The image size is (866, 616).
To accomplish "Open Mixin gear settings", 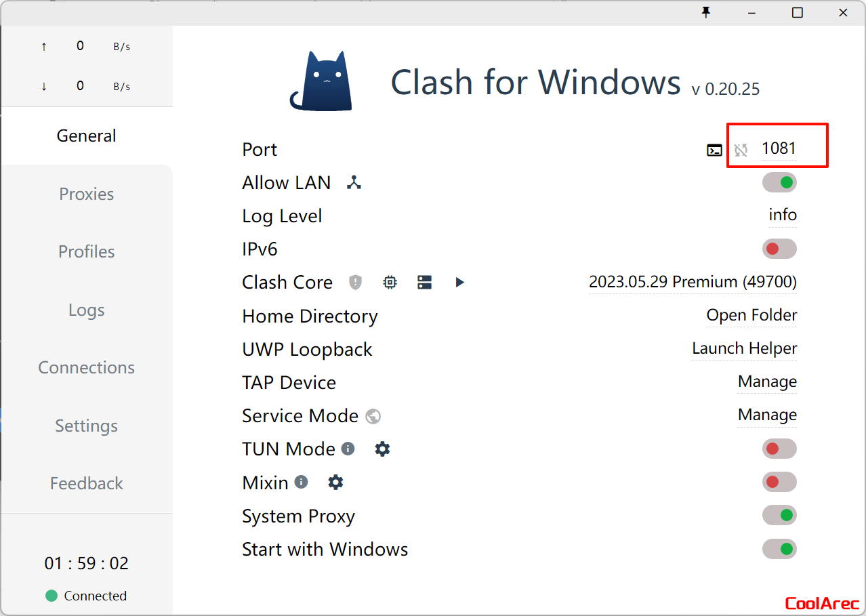I will click(x=335, y=482).
